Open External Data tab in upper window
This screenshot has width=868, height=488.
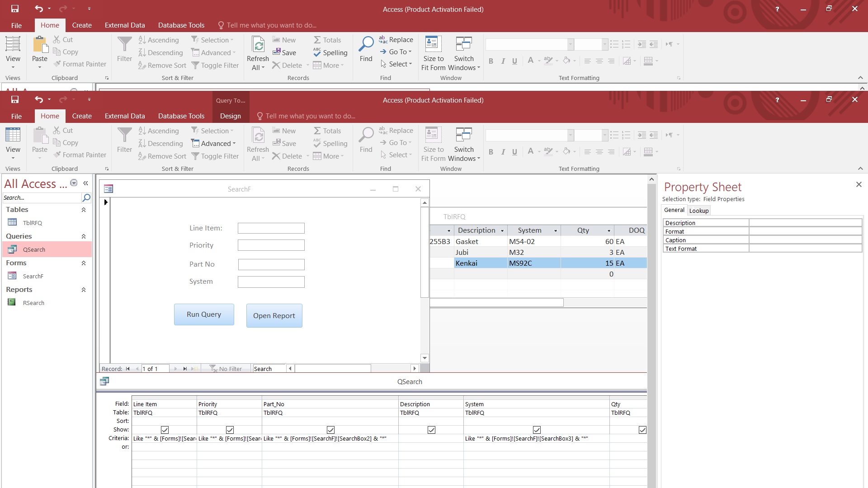coord(125,25)
